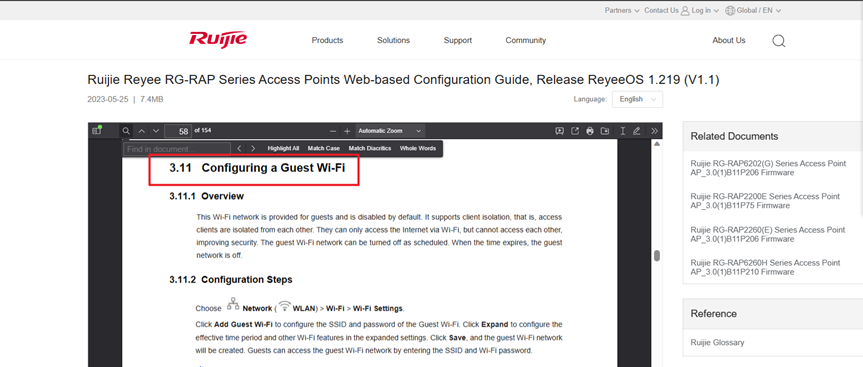The width and height of the screenshot is (863, 367).
Task: Click the Reference panel heading
Action: (x=713, y=314)
